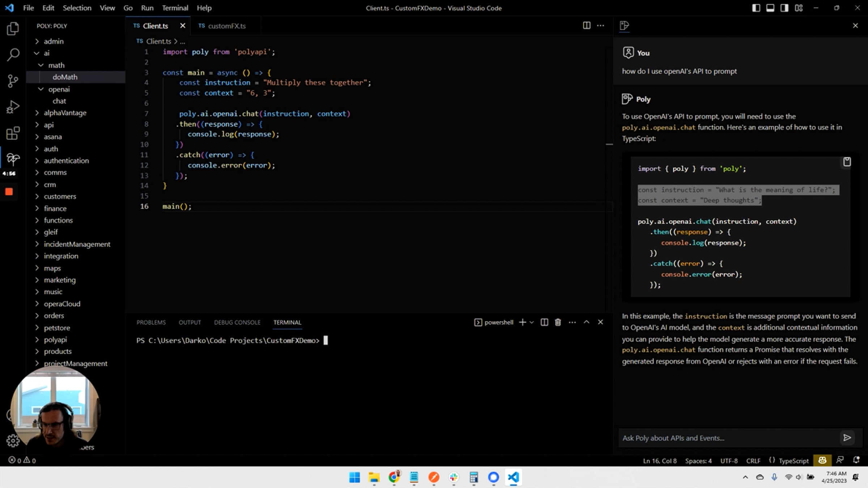Open the Extensions view
Image resolution: width=868 pixels, height=488 pixels.
(13, 133)
